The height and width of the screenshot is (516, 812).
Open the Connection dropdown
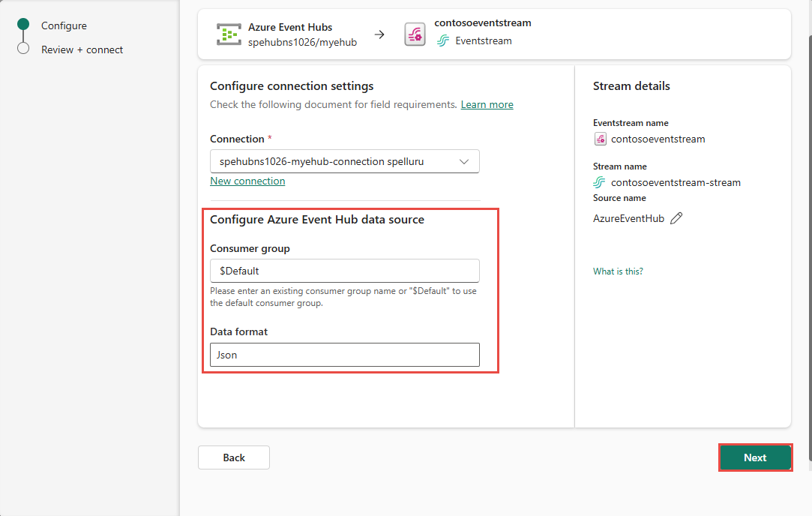pos(344,161)
